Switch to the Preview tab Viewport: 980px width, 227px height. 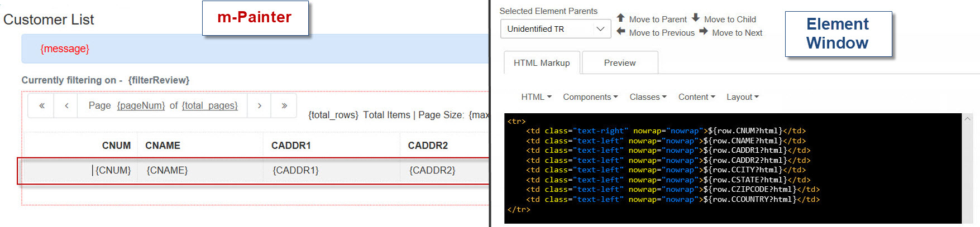coord(620,63)
